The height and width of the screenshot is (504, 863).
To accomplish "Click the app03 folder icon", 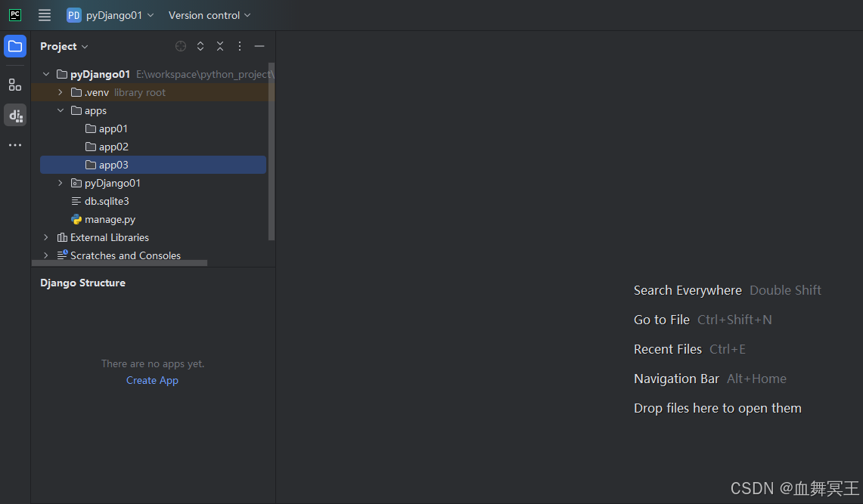I will [91, 165].
